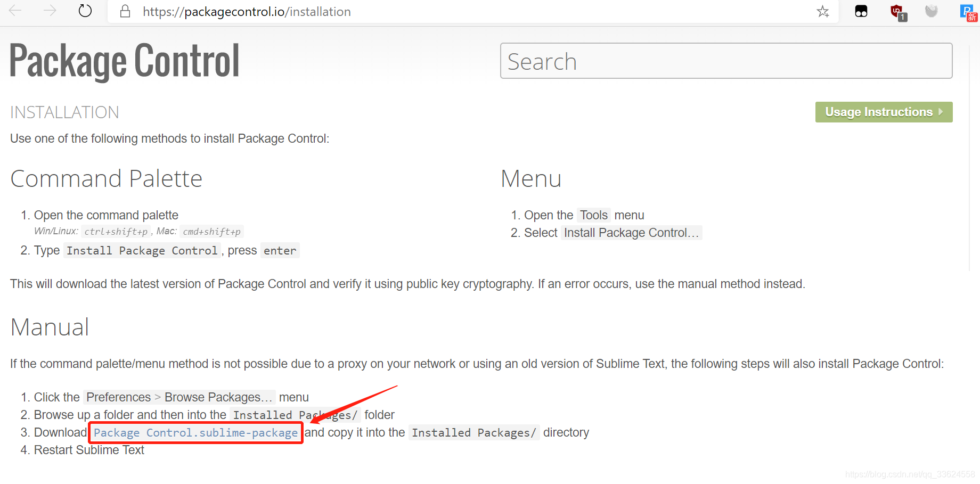Open the red shield extension icon
Image resolution: width=980 pixels, height=484 pixels.
pyautogui.click(x=898, y=12)
